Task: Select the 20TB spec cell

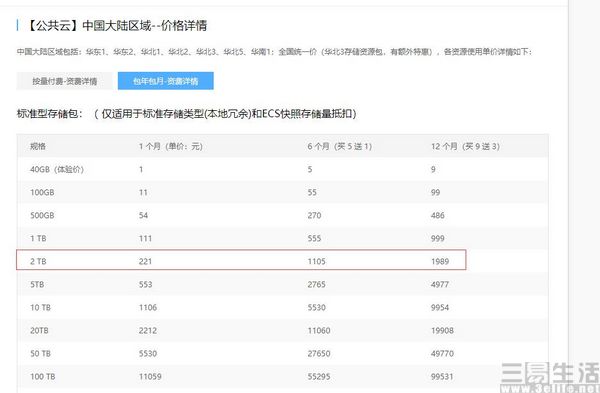Action: pos(39,330)
